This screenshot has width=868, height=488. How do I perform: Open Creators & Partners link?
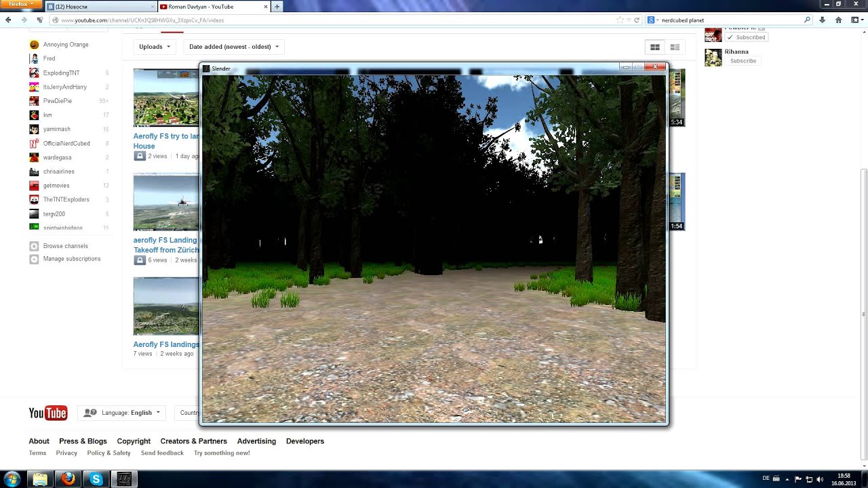194,441
